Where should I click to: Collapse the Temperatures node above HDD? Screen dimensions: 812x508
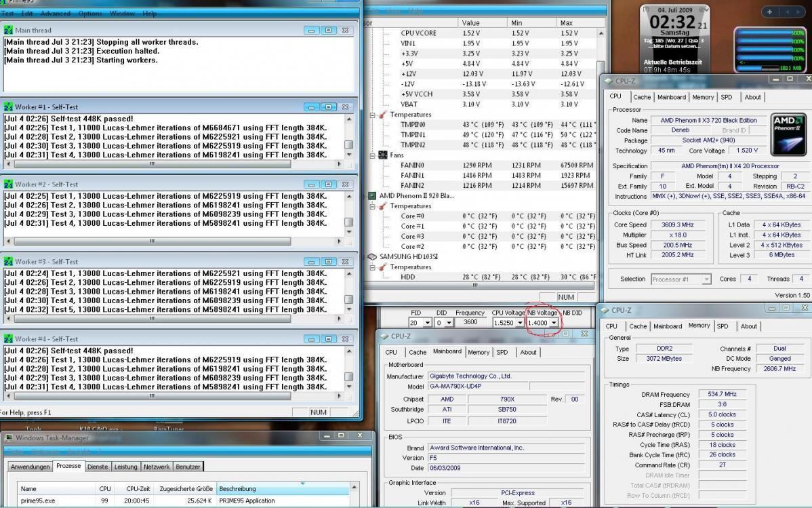coord(372,267)
